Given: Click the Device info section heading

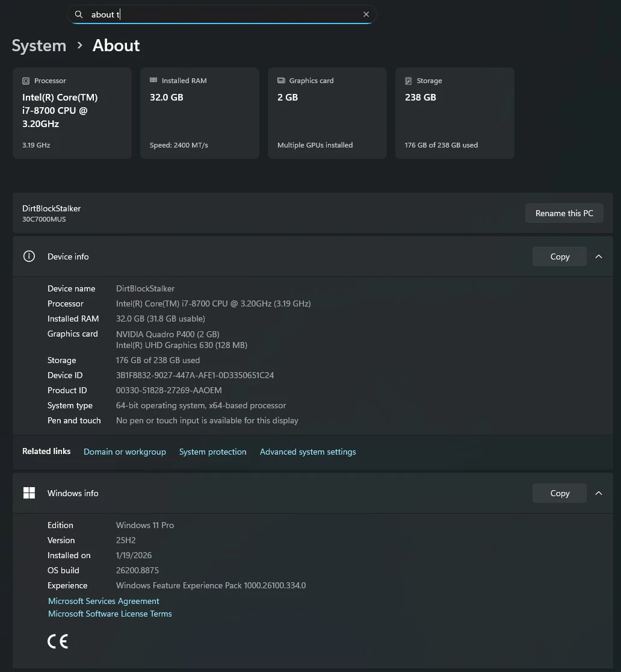Looking at the screenshot, I should pos(68,257).
